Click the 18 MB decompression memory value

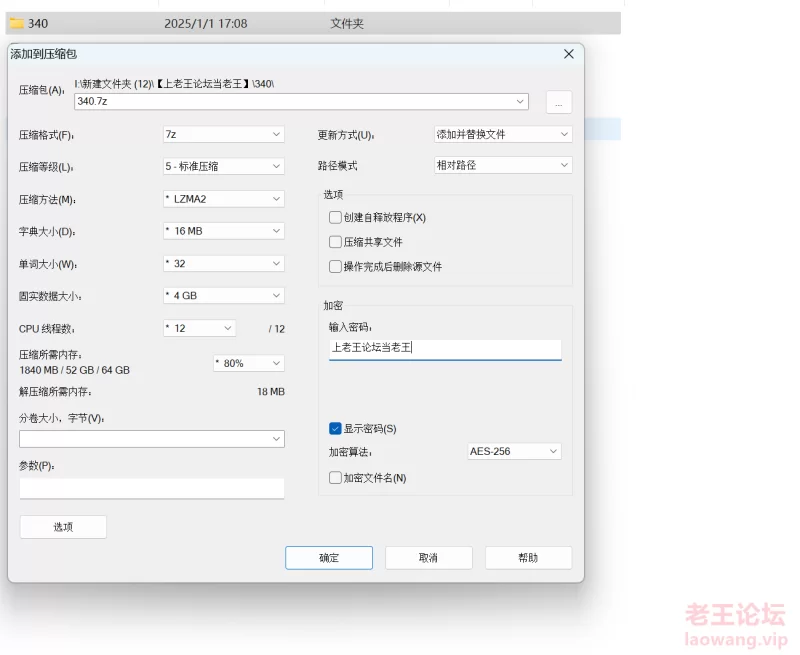271,392
